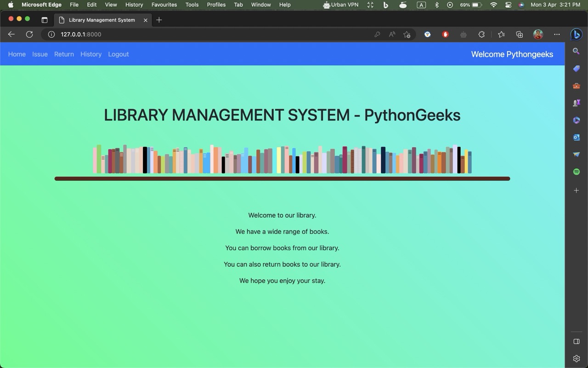Click text 'Welcome to our library.'

282,215
